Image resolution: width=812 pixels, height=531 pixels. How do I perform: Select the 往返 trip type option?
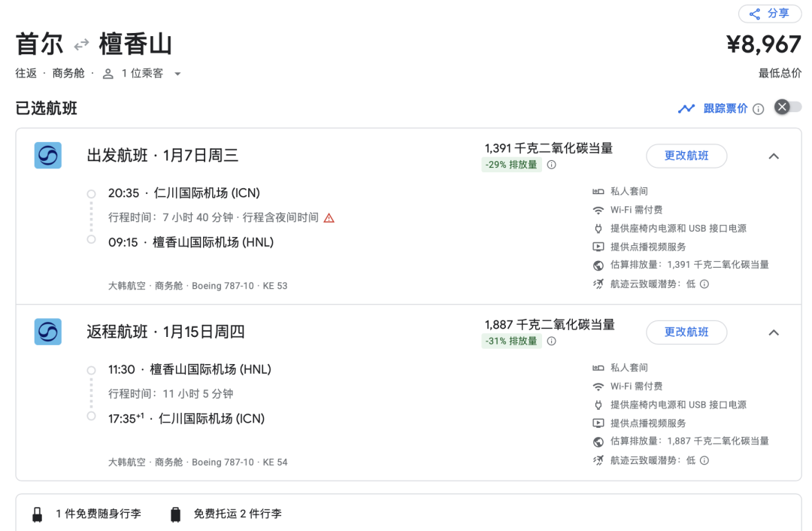pyautogui.click(x=25, y=73)
